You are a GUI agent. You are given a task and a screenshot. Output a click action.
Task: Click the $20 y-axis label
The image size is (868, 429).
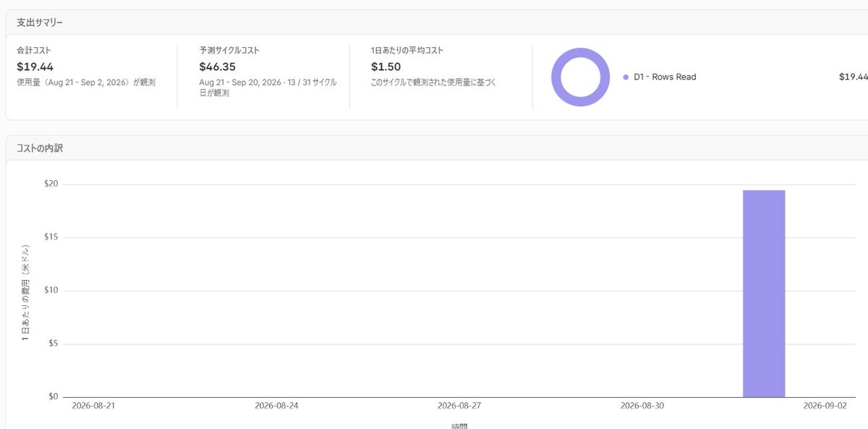51,184
